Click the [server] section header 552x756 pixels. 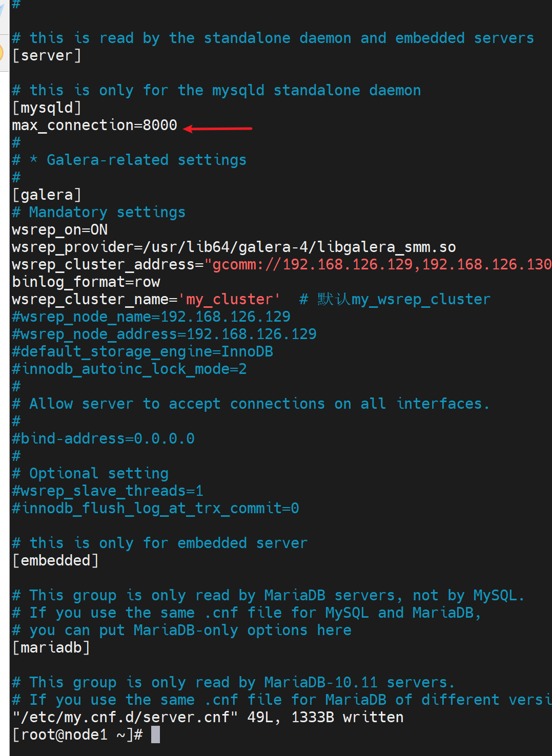(x=47, y=55)
